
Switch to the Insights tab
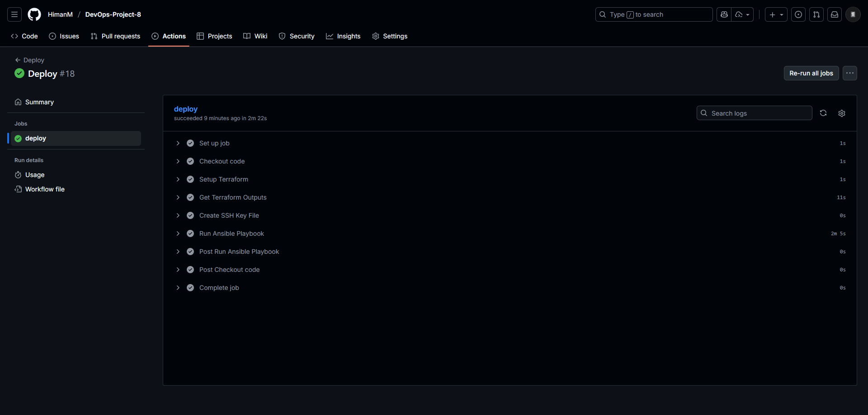(343, 36)
